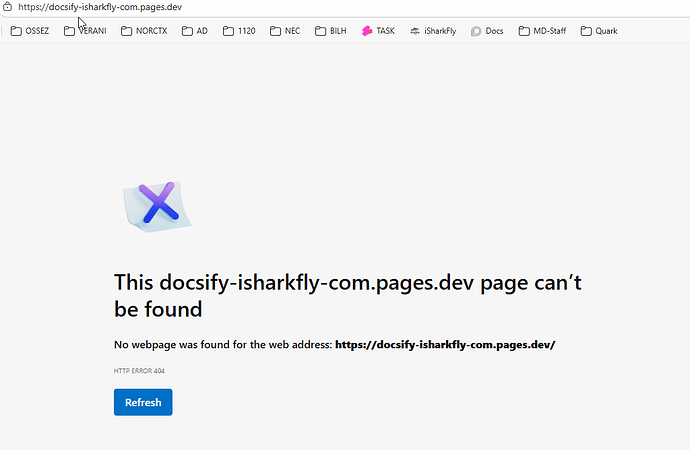
Task: Open the NORCTX bookmarks folder
Action: coord(144,31)
